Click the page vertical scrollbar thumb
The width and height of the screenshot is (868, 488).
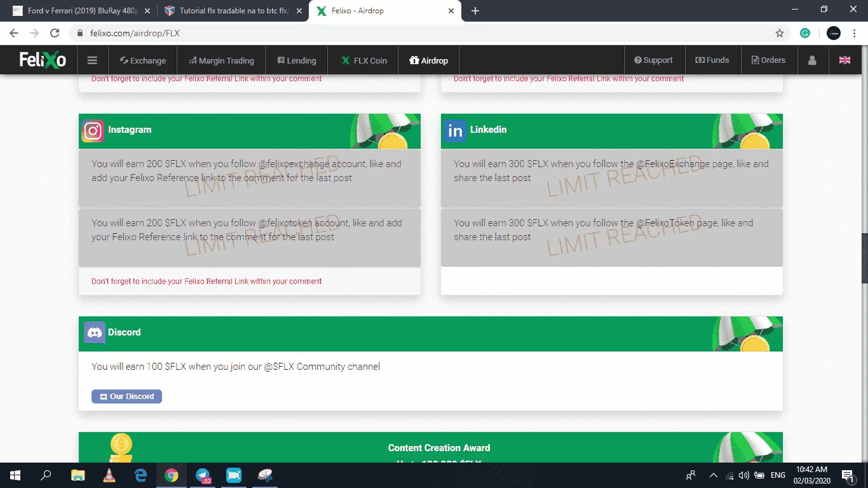864,258
